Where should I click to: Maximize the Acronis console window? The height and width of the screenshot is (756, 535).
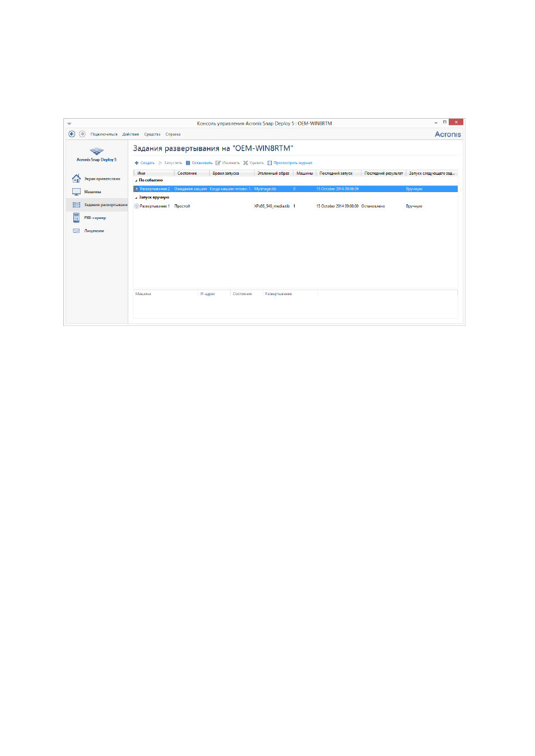click(445, 122)
